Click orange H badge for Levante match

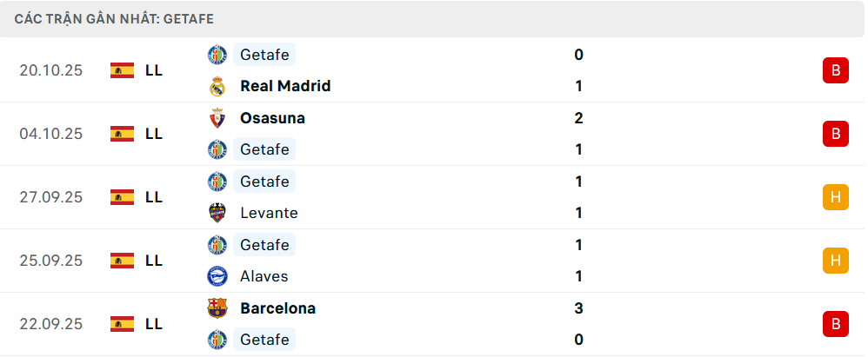[x=835, y=197]
